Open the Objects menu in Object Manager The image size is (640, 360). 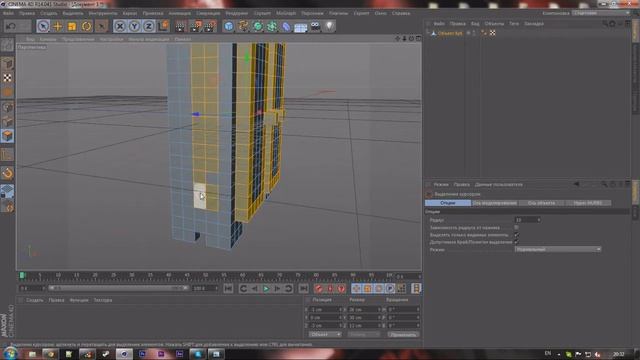coord(494,24)
